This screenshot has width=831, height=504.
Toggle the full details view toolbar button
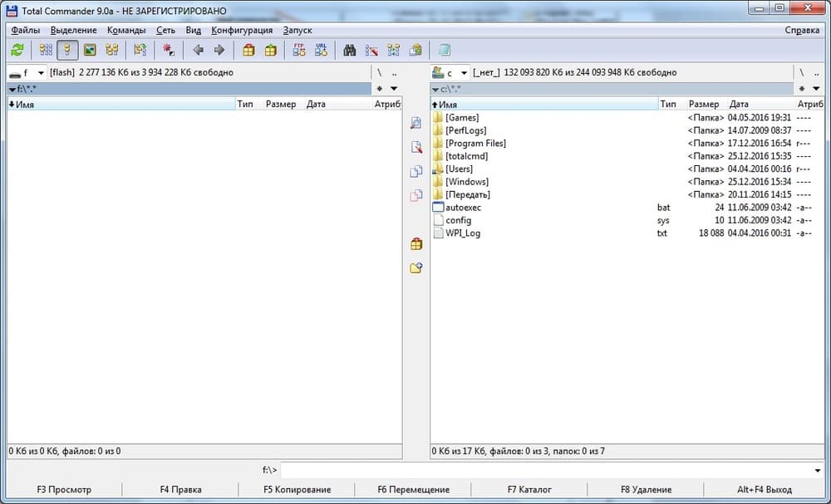pos(67,51)
